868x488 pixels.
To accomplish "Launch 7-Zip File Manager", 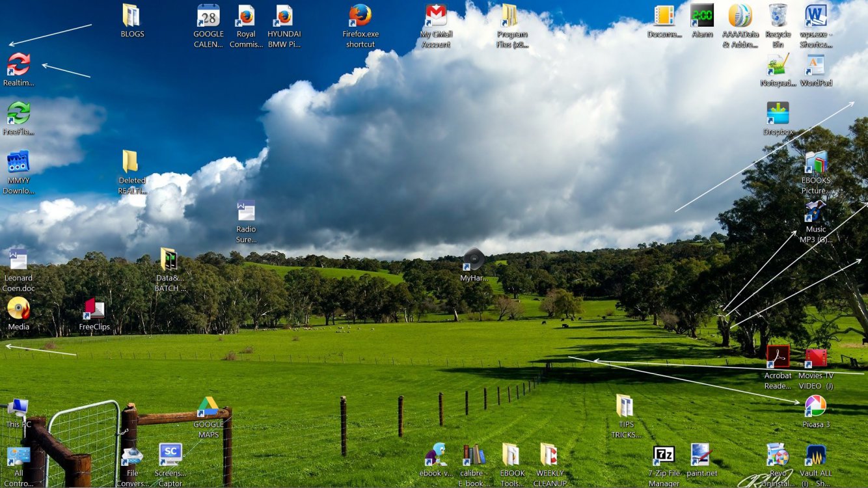I will (x=664, y=455).
